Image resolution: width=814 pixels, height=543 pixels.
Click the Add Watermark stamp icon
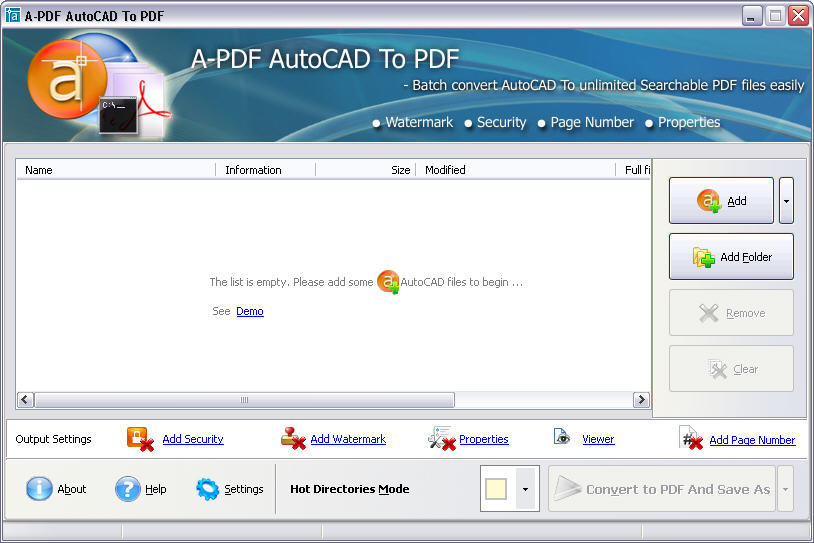point(293,439)
